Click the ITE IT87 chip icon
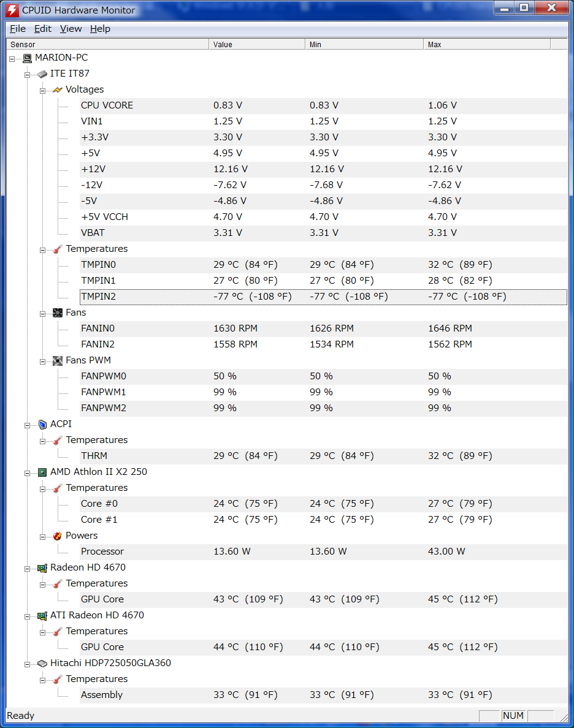The width and height of the screenshot is (574, 728). 42,74
